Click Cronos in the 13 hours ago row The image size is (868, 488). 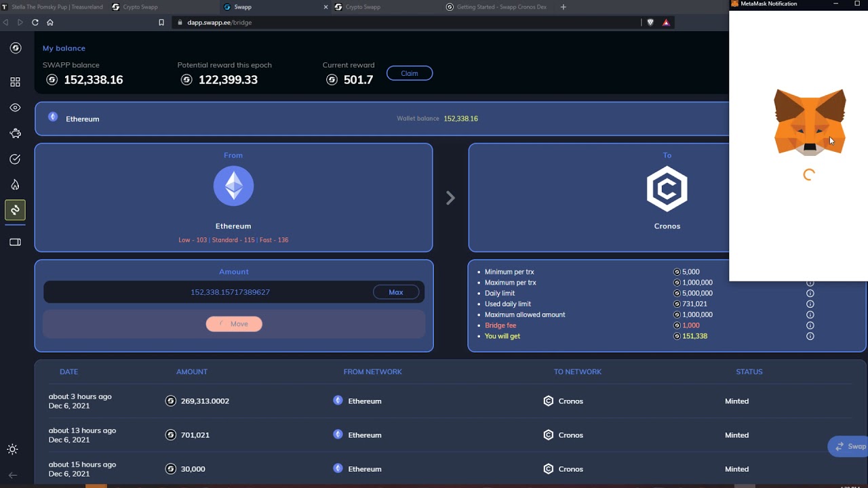571,435
